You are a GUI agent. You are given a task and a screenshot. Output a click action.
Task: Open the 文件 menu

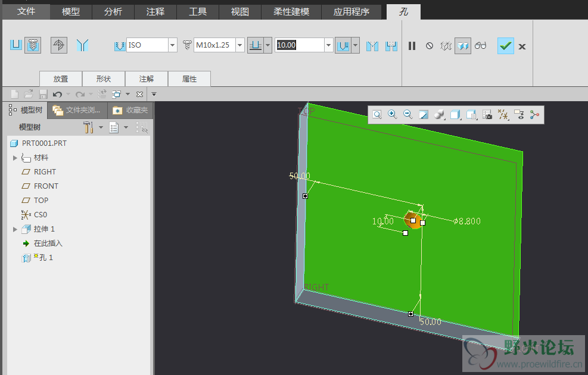(26, 12)
